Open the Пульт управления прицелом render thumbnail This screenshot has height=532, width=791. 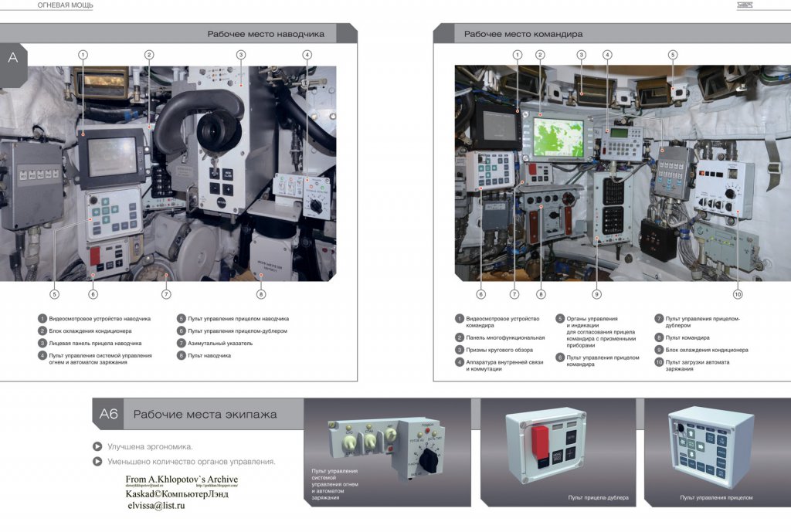pyautogui.click(x=711, y=450)
